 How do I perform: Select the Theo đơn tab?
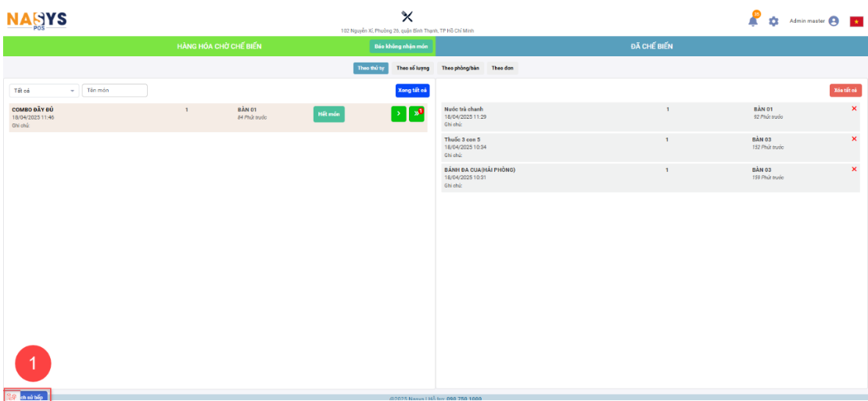tap(502, 69)
